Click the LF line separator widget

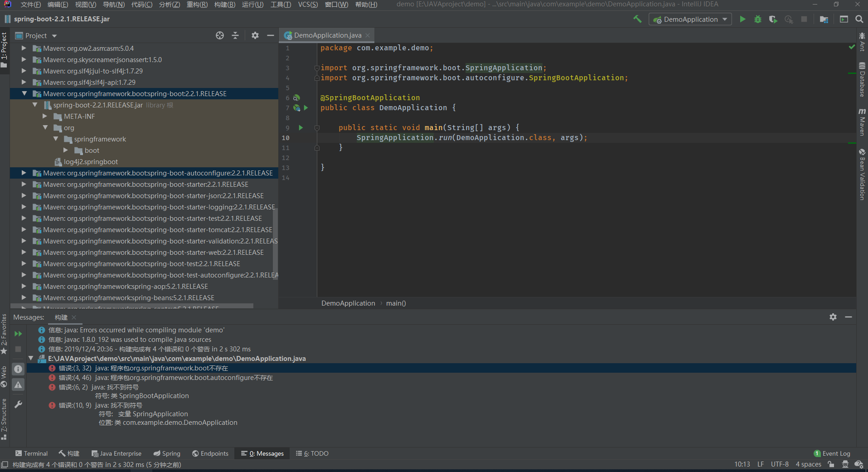(761, 464)
